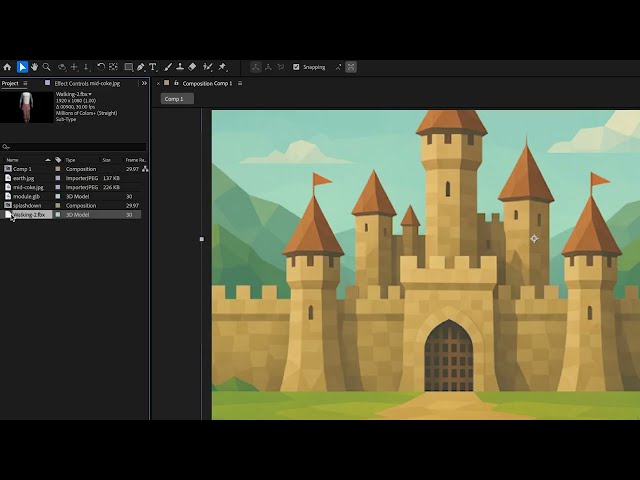This screenshot has width=640, height=480.
Task: Sort by Frame Rate column header
Action: (x=136, y=160)
